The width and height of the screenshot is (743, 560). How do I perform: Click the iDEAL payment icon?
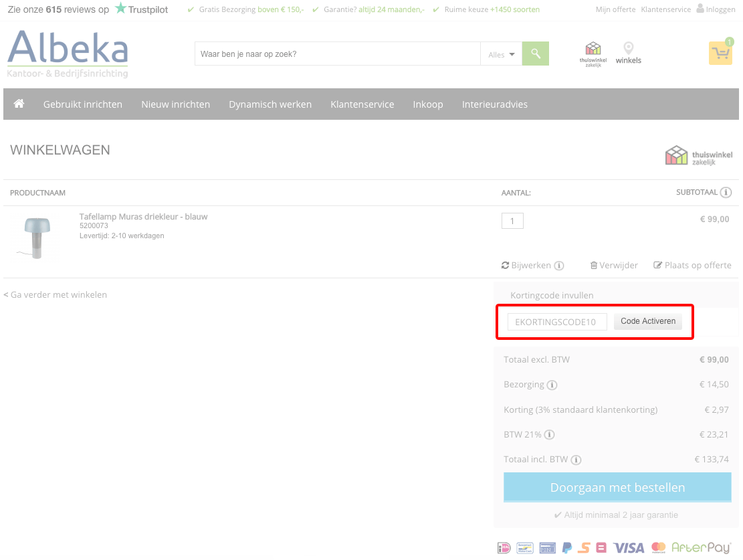(x=504, y=548)
